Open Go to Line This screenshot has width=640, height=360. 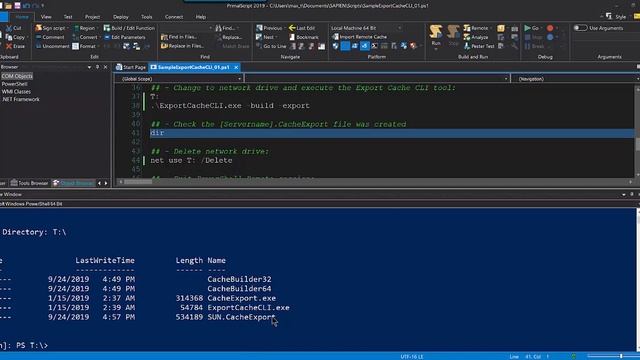[271, 46]
